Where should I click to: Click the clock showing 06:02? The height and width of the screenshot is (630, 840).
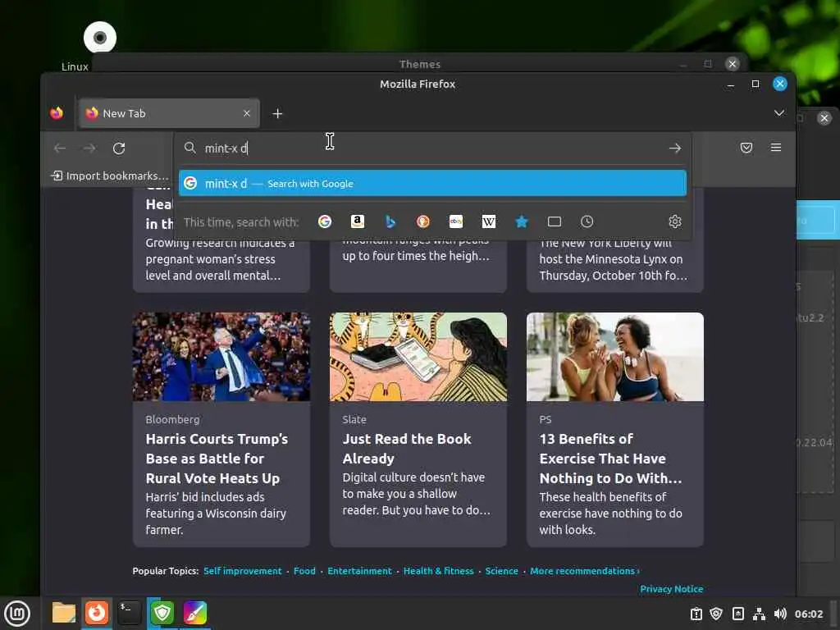coord(808,614)
